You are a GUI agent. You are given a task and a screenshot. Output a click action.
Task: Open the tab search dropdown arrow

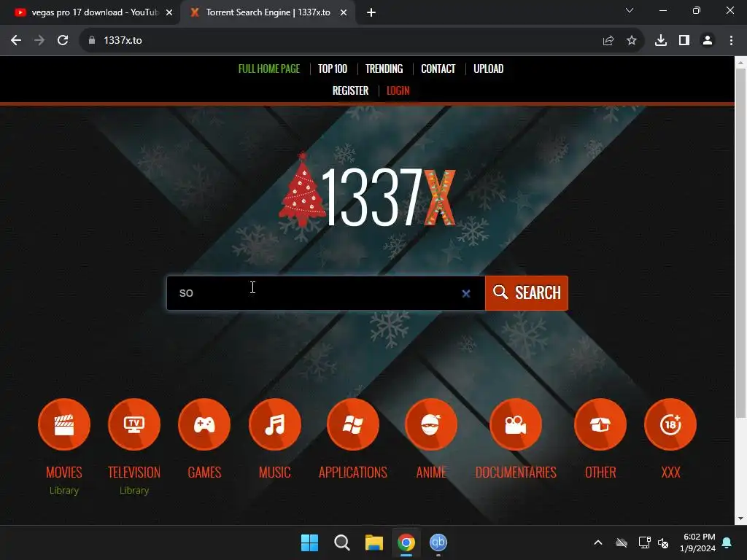630,10
